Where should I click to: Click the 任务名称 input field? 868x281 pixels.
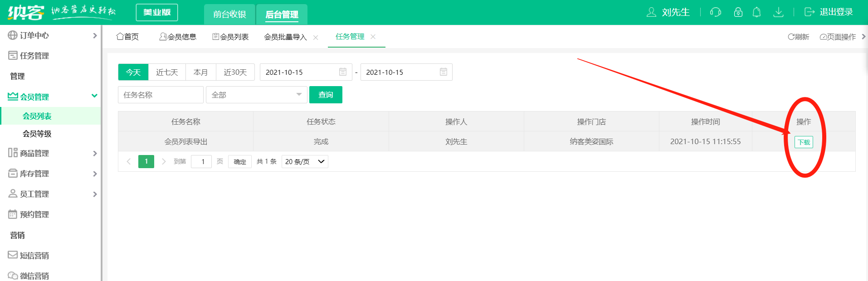(161, 95)
